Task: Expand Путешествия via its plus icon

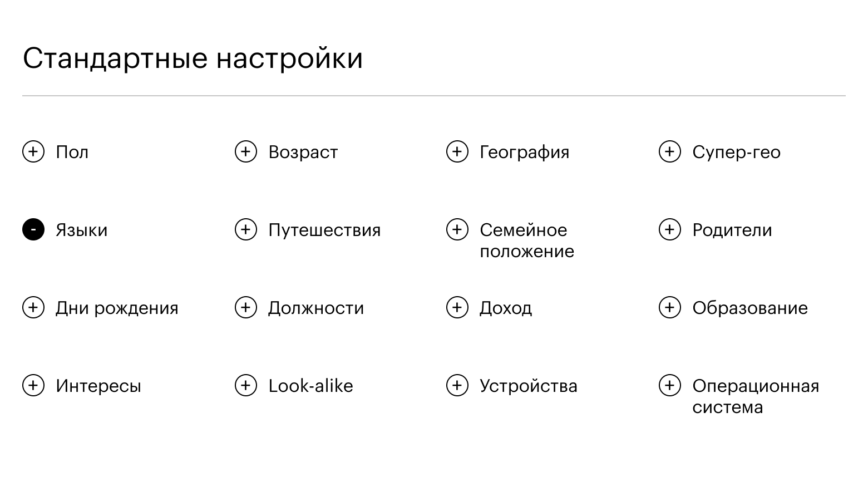Action: click(x=245, y=229)
